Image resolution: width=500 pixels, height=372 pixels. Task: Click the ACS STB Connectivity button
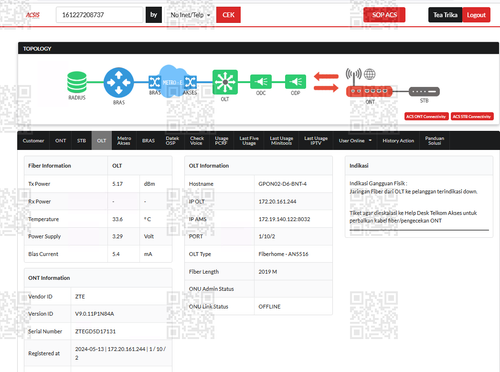point(472,116)
